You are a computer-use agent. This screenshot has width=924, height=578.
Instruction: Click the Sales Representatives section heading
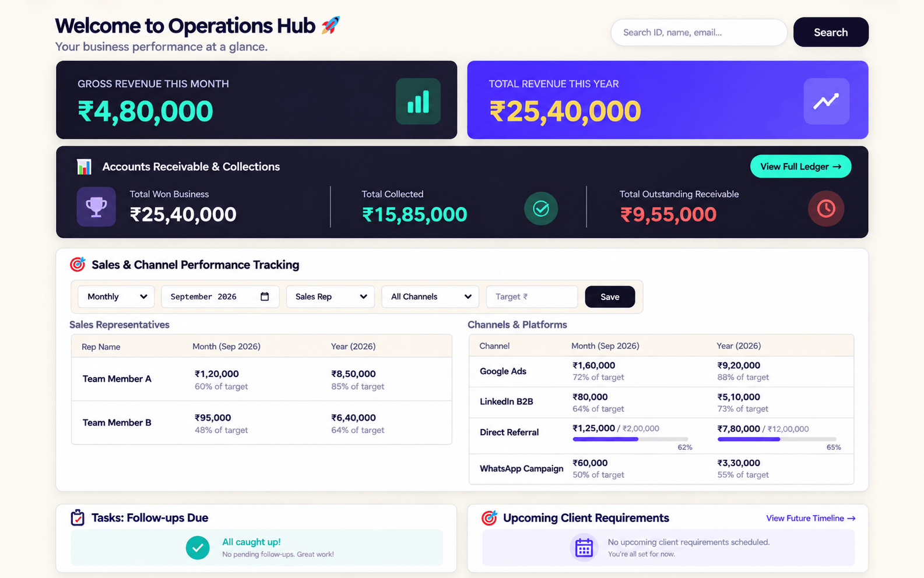(x=120, y=325)
